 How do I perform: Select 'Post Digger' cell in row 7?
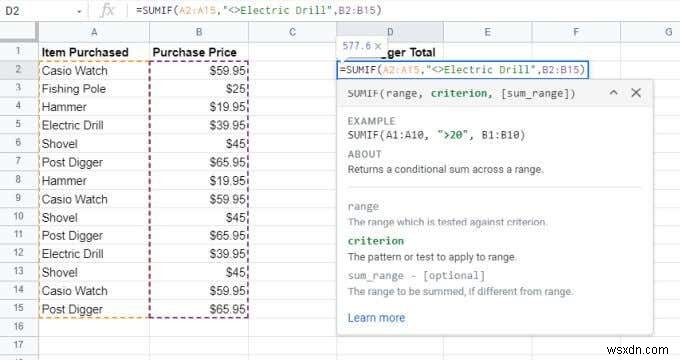[94, 162]
